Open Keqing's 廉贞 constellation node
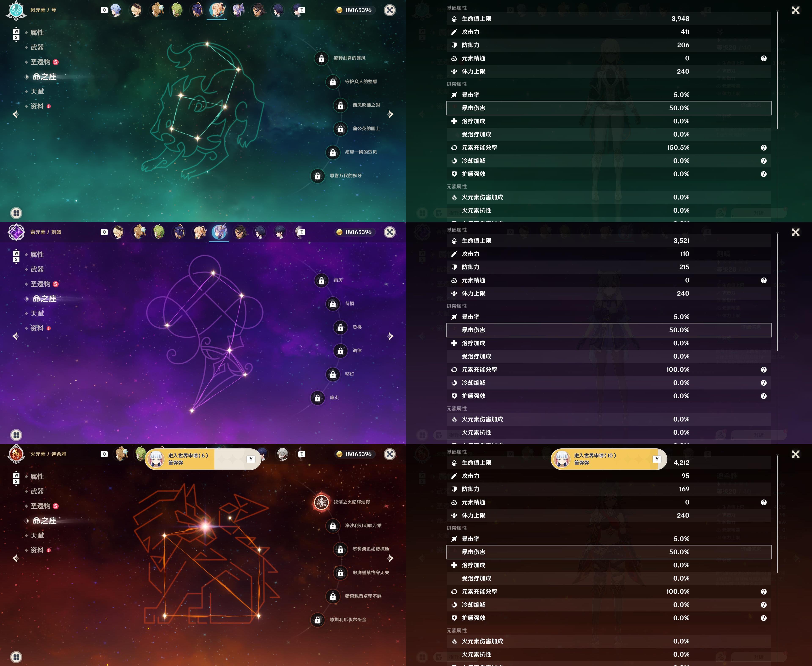This screenshot has width=812, height=666. click(317, 398)
